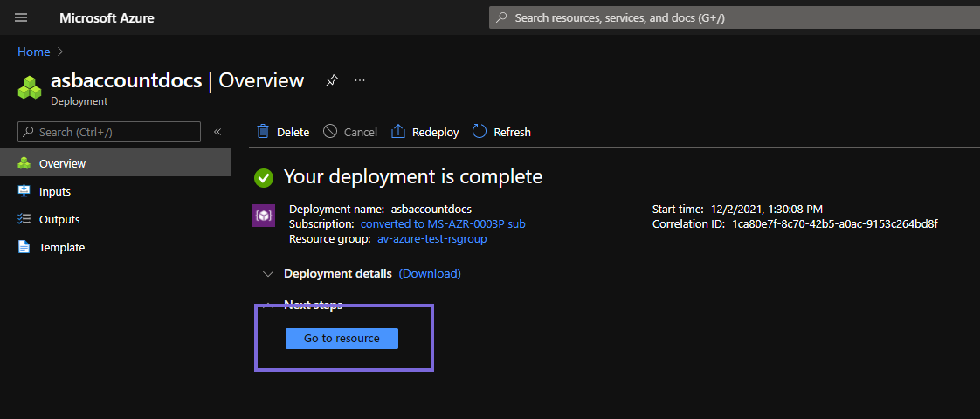
Task: Go to the Home breadcrumb
Action: coord(34,52)
